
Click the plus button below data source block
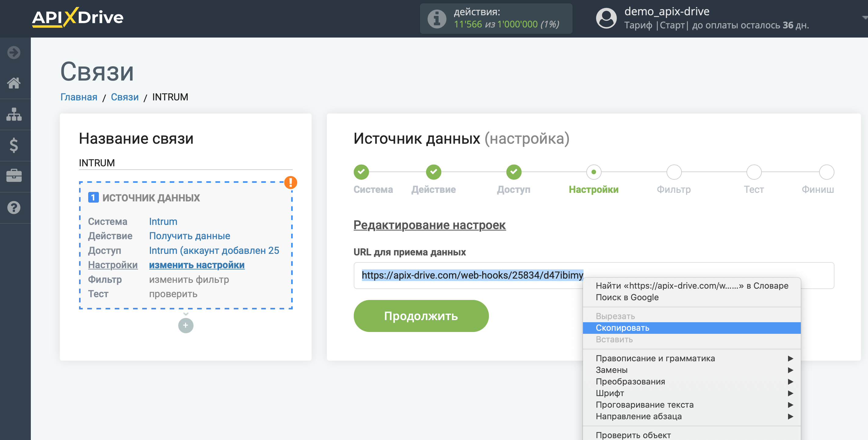(186, 326)
